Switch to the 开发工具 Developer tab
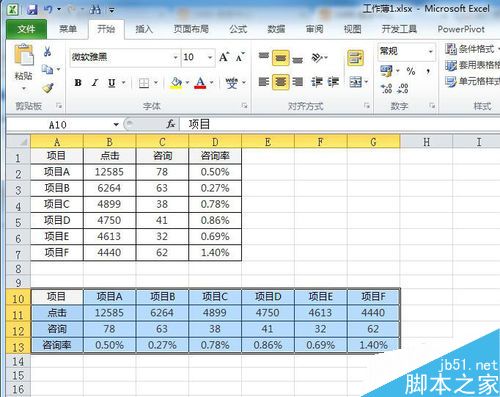 (399, 29)
